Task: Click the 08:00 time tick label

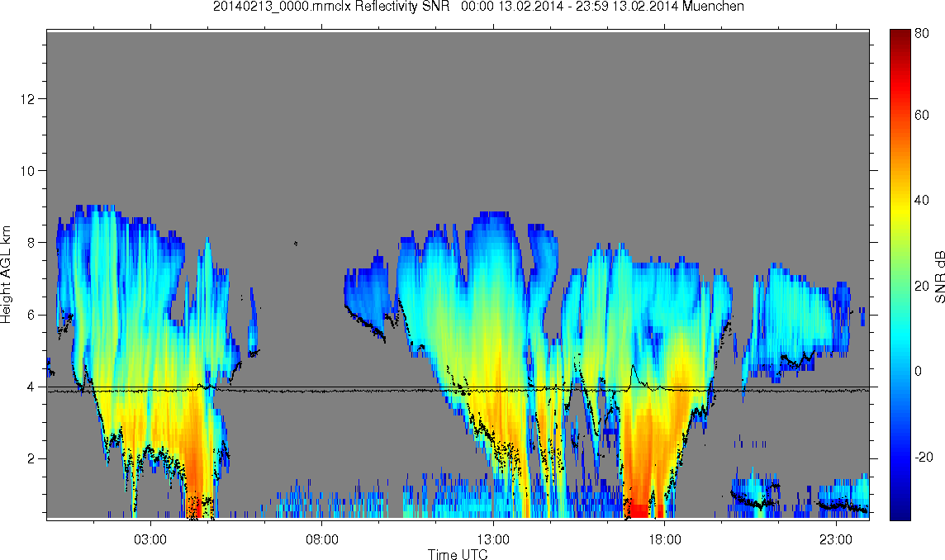Action: coord(322,539)
